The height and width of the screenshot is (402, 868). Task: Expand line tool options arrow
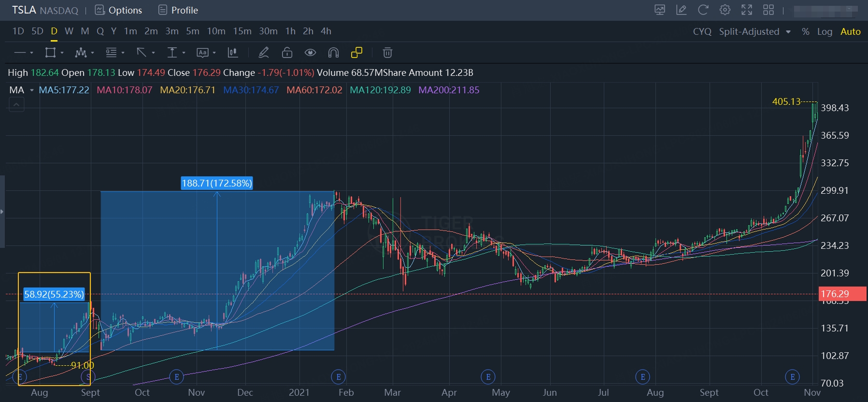click(31, 53)
